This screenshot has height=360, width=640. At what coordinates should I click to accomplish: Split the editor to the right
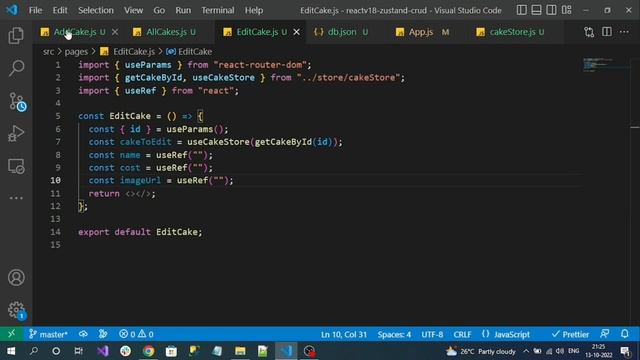point(607,32)
